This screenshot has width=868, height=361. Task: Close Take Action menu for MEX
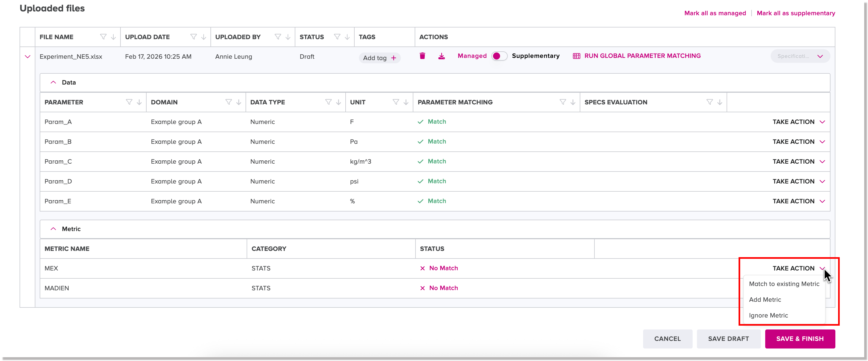(799, 268)
